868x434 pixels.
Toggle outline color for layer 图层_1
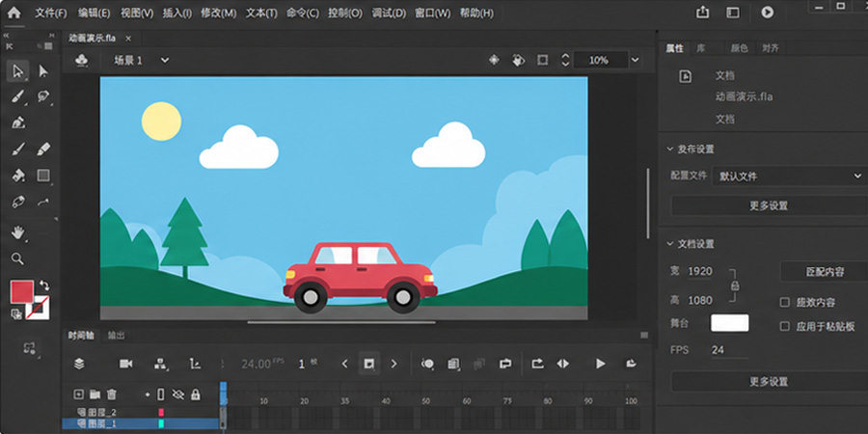click(161, 423)
